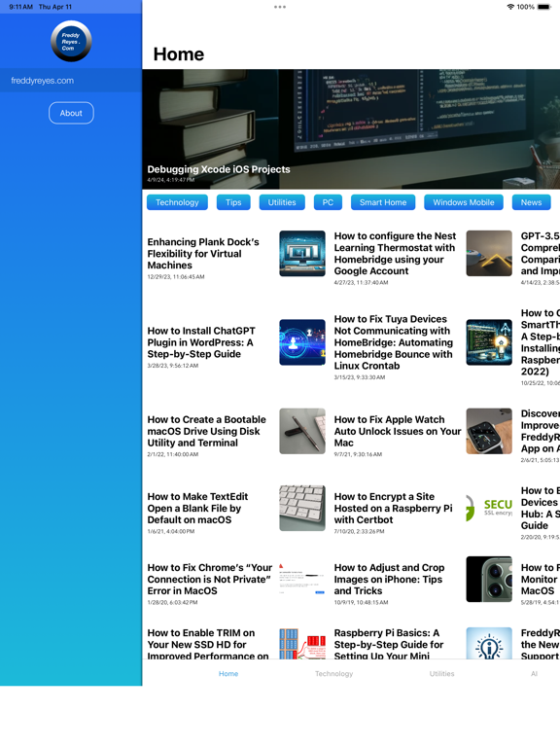Open Fix Chrome's Connection Not Private article

coord(210,580)
